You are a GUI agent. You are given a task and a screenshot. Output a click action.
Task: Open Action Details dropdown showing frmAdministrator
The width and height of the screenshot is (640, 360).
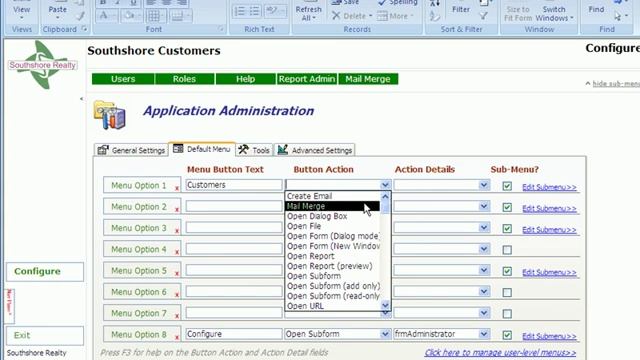pyautogui.click(x=484, y=334)
